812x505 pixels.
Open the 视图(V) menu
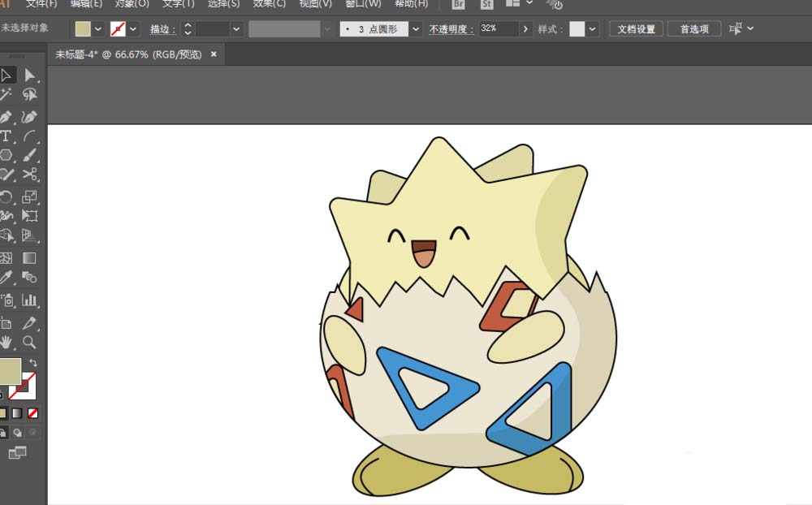coord(316,3)
